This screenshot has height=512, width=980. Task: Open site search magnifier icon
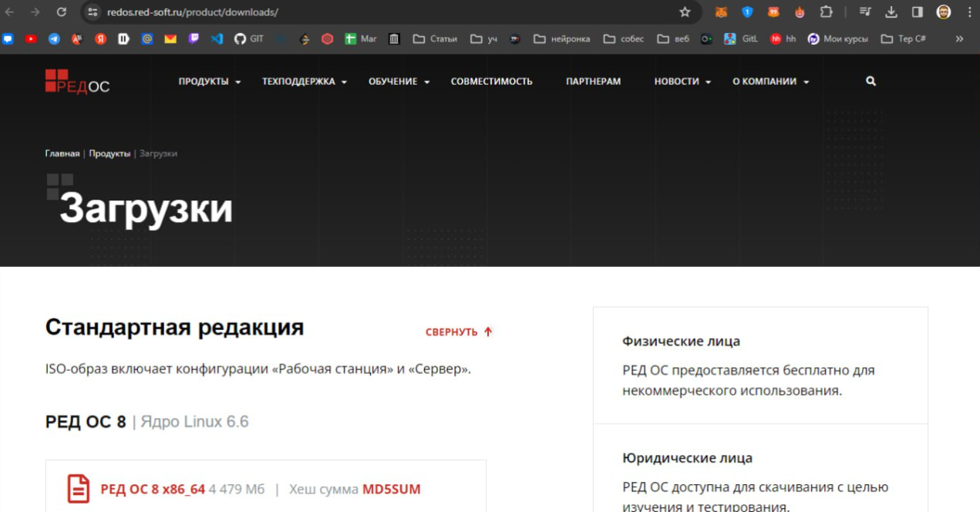click(x=871, y=81)
